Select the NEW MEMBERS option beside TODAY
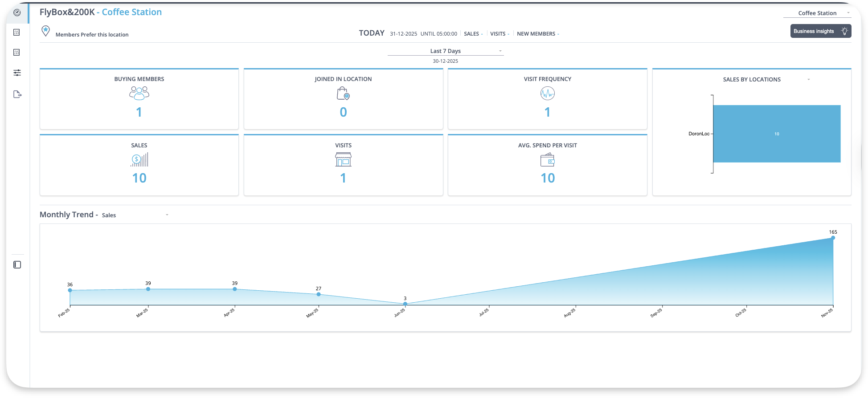868x398 pixels. tap(537, 34)
